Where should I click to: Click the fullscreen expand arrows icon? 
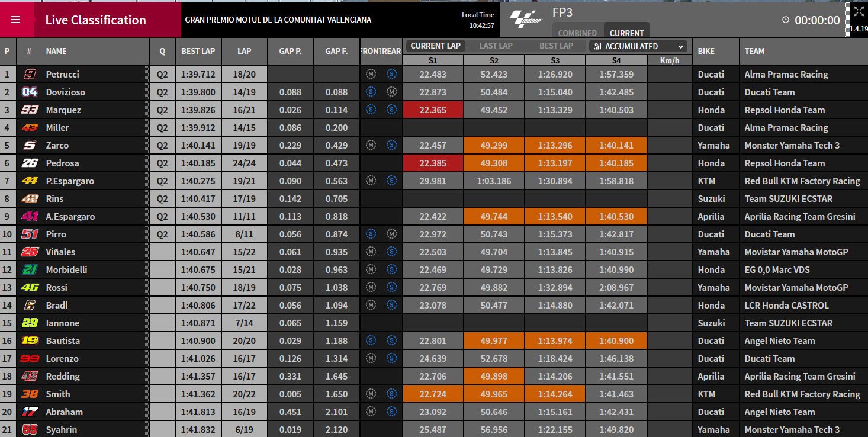(x=859, y=11)
